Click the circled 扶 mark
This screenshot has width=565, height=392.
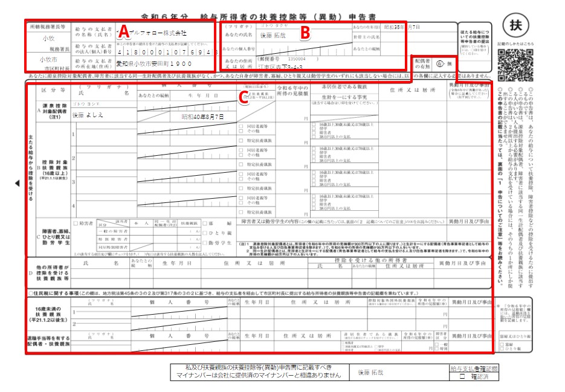pos(515,25)
